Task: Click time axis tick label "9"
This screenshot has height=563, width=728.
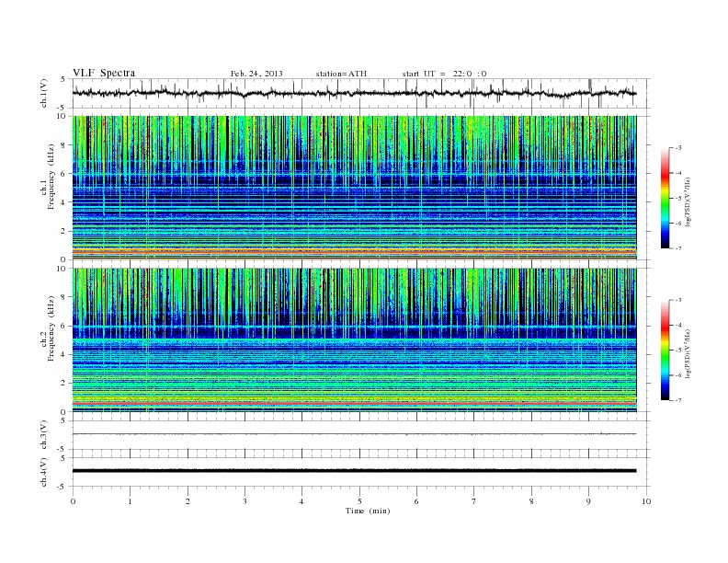Action: (588, 501)
